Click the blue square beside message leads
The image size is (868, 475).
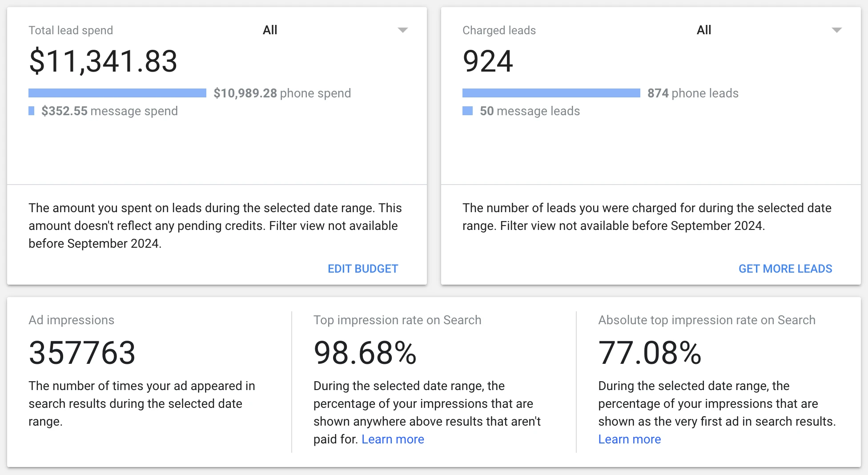pyautogui.click(x=467, y=111)
